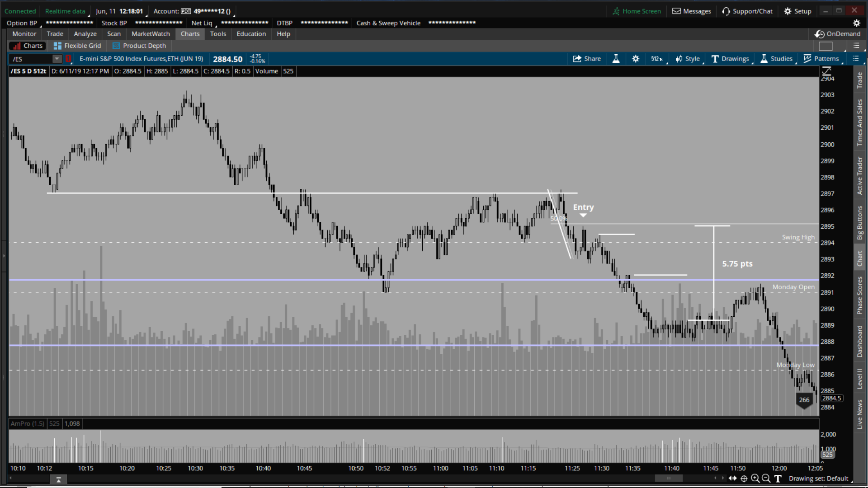This screenshot has height=488, width=868.
Task: Open the Drawing set: Default selector
Action: coord(820,479)
